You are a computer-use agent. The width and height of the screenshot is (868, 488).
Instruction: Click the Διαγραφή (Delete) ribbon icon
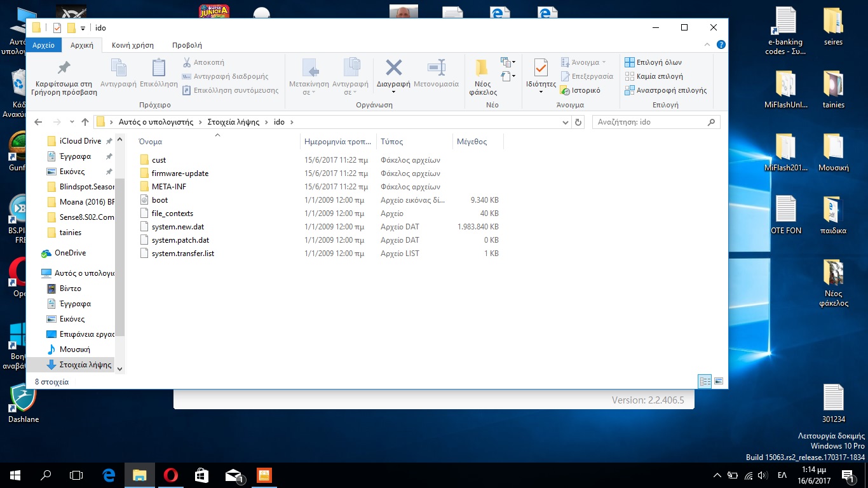click(393, 69)
